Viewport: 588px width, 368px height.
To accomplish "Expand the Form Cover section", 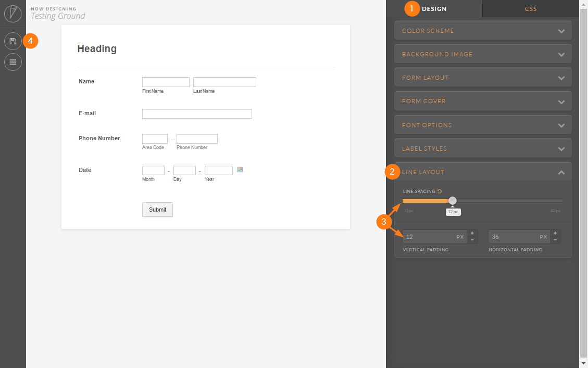I will pos(483,101).
